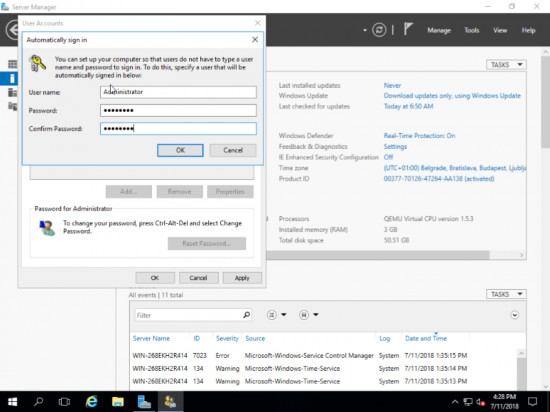Open the Manage menu
This screenshot has width=550, height=412.
[439, 31]
